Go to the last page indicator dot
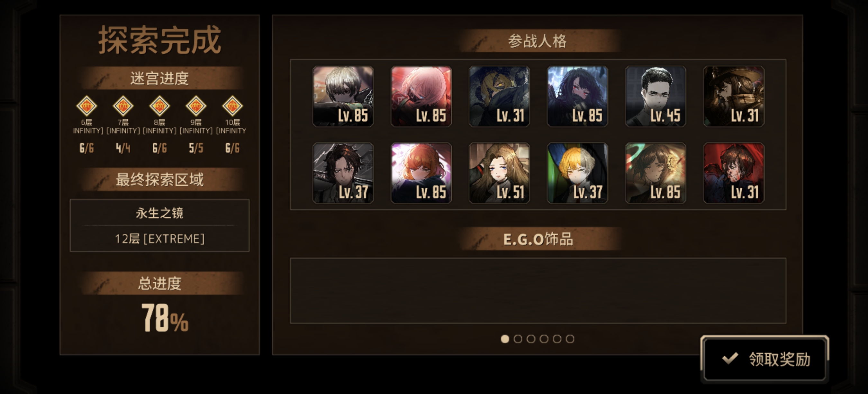 tap(570, 339)
